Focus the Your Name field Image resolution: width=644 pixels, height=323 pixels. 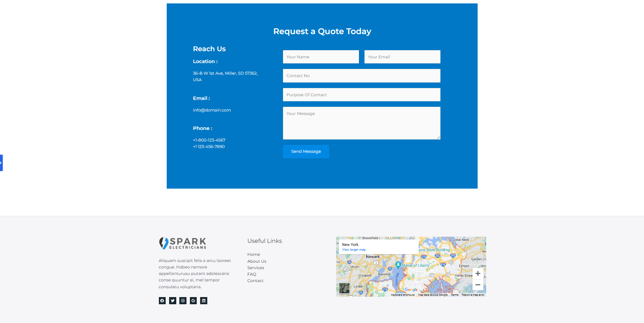(x=321, y=57)
